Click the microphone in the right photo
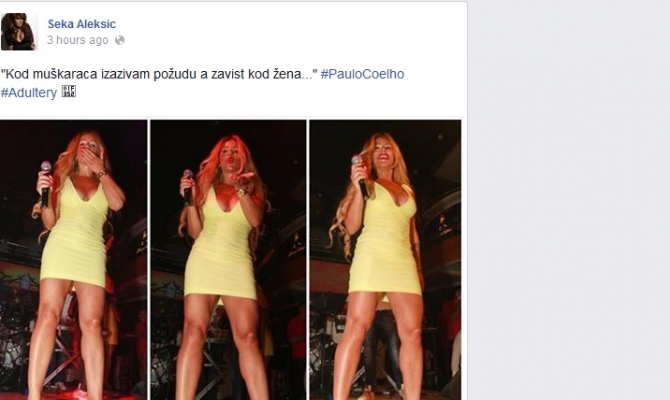This screenshot has width=670, height=400. tap(360, 177)
